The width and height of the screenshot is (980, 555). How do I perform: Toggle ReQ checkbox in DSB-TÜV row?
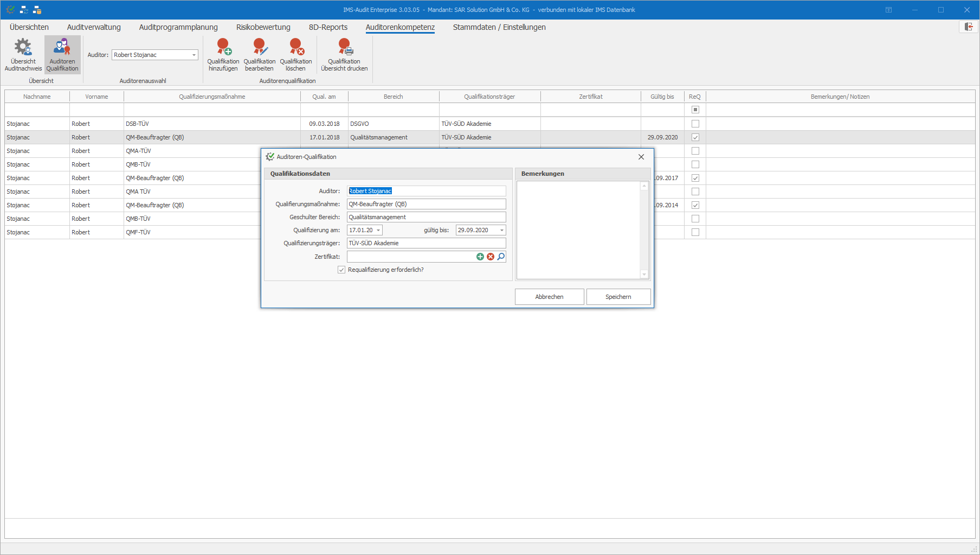(695, 124)
